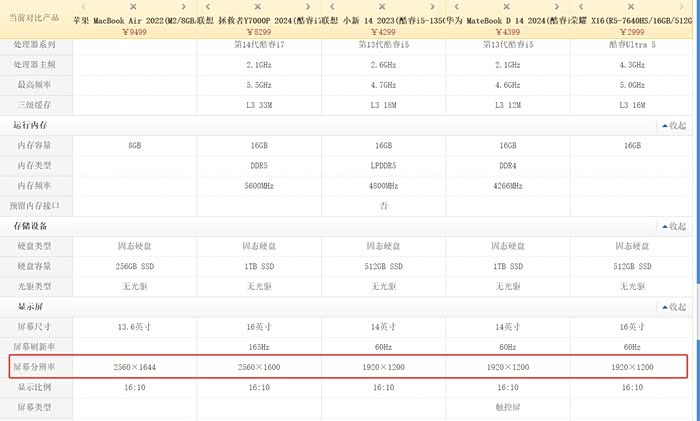700x421 pixels.
Task: Select 512GB SSD under 荣耀 X16 column
Action: 632,267
